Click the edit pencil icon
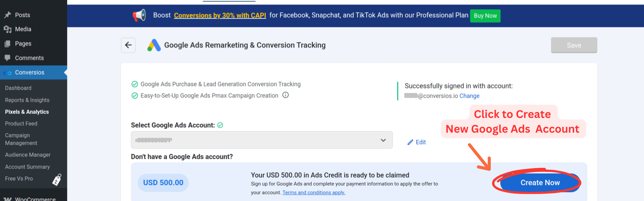The image size is (644, 201). [x=410, y=142]
